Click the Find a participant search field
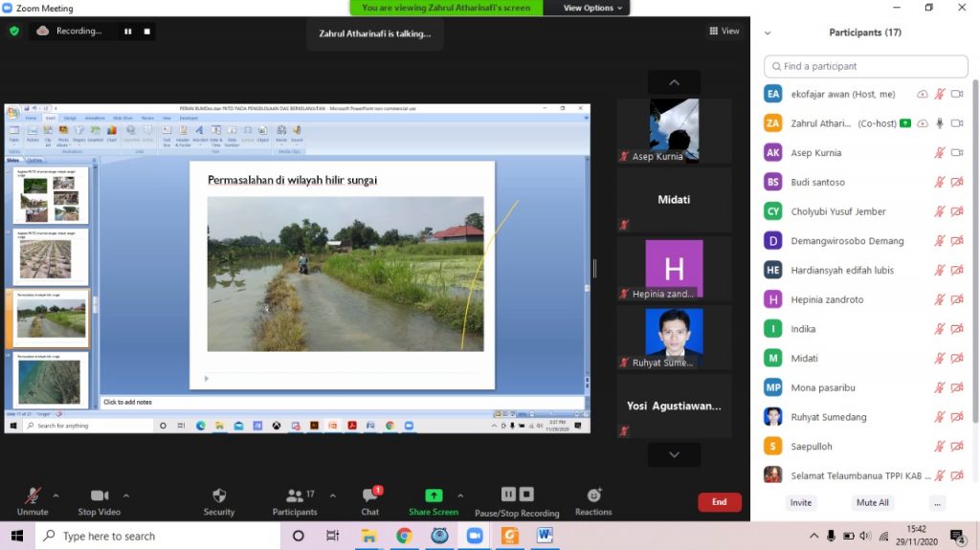The image size is (980, 550). click(865, 66)
